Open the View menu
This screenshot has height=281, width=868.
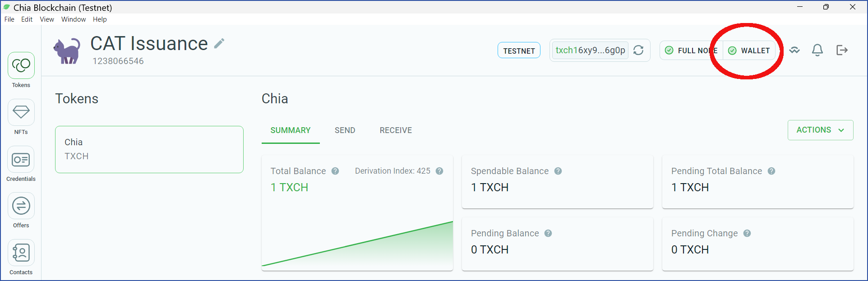(47, 19)
